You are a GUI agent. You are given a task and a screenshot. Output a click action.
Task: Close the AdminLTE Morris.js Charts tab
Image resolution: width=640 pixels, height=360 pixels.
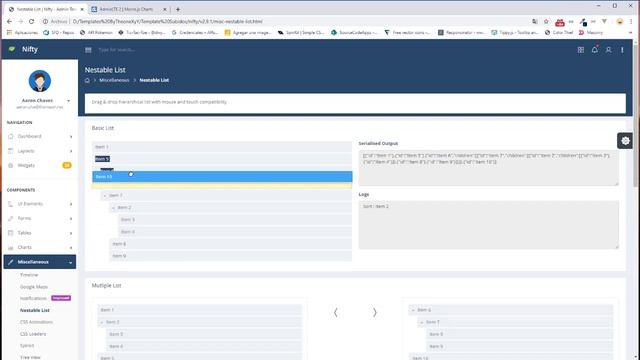click(165, 9)
